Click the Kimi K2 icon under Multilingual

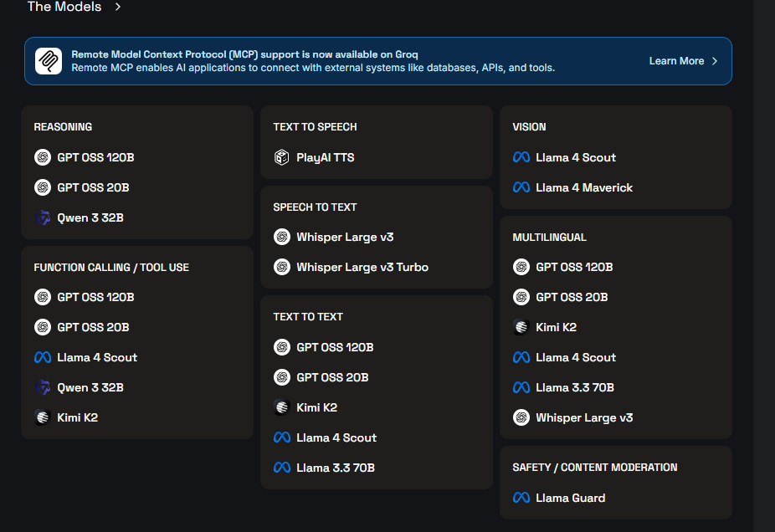pyautogui.click(x=521, y=327)
